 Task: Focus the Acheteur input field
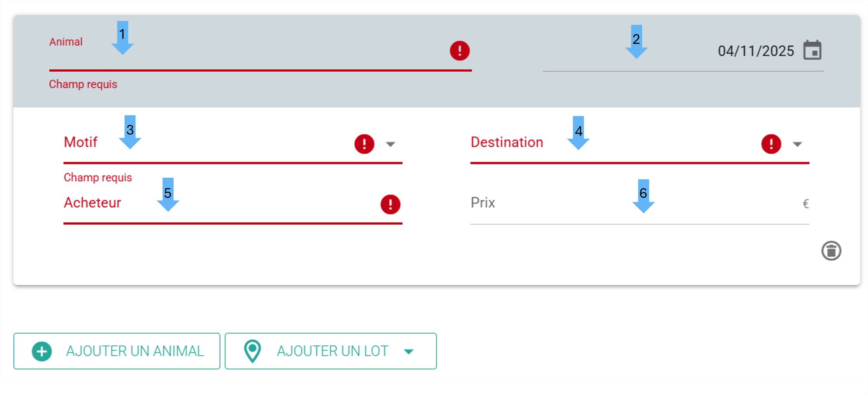pyautogui.click(x=233, y=204)
